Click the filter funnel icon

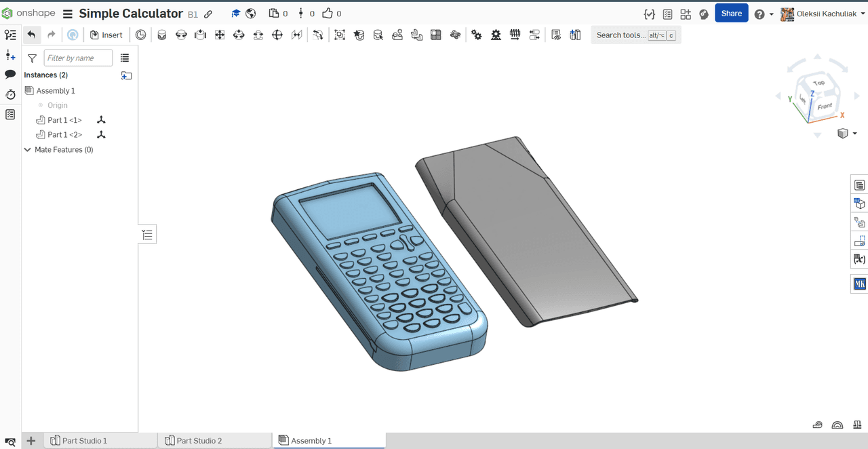(32, 58)
